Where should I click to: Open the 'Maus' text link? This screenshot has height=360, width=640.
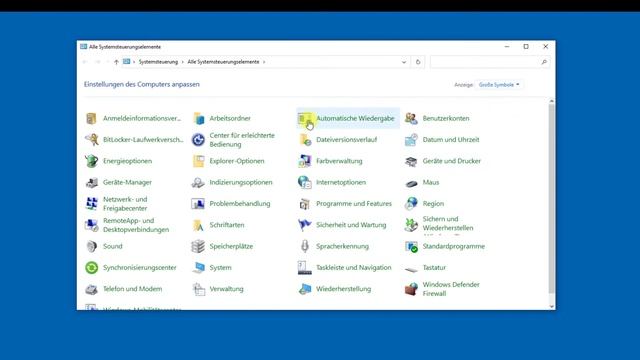coord(431,182)
